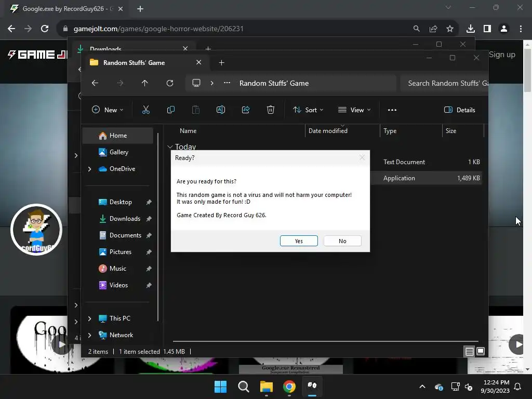Click the Cut scissors icon in Explorer toolbar
The image size is (532, 399).
[145, 110]
